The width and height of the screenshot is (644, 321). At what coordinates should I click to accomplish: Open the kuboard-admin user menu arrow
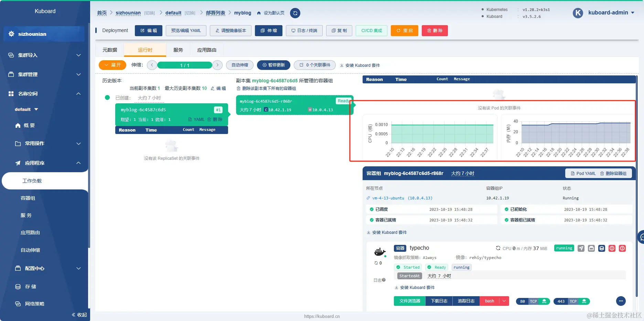[x=633, y=13]
